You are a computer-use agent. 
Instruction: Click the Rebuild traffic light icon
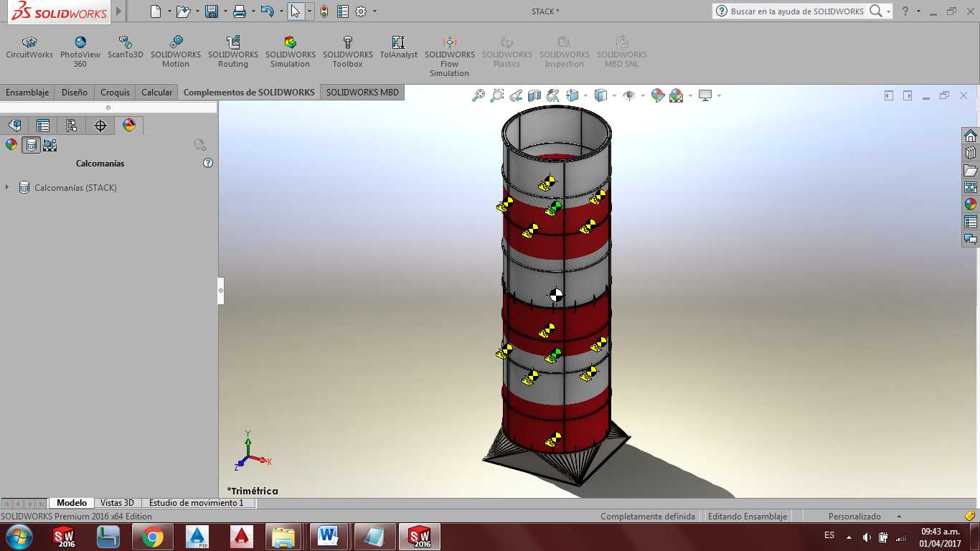point(324,11)
